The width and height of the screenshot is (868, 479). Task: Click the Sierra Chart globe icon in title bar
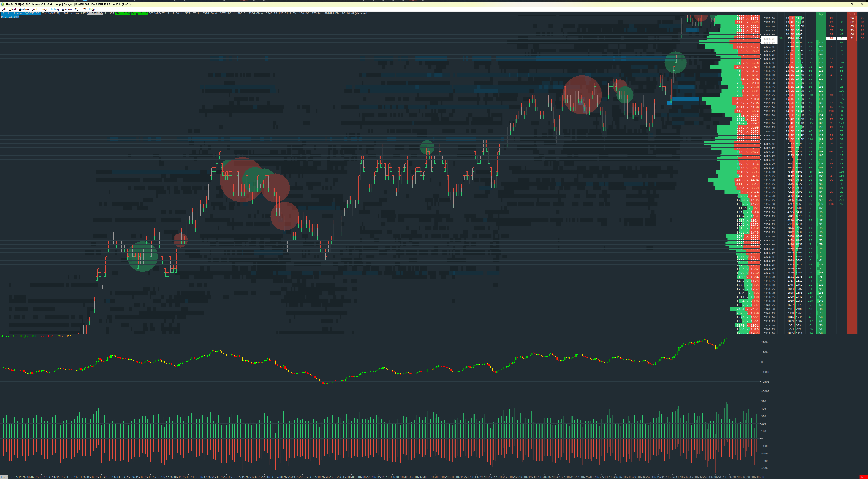click(3, 4)
